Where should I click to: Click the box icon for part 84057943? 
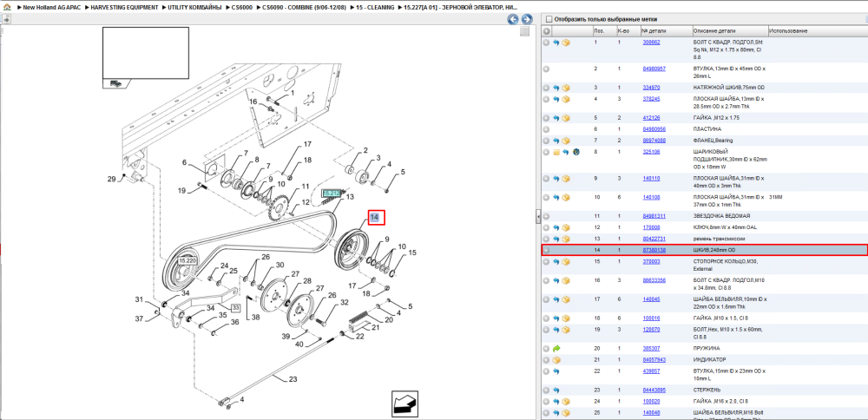556,359
